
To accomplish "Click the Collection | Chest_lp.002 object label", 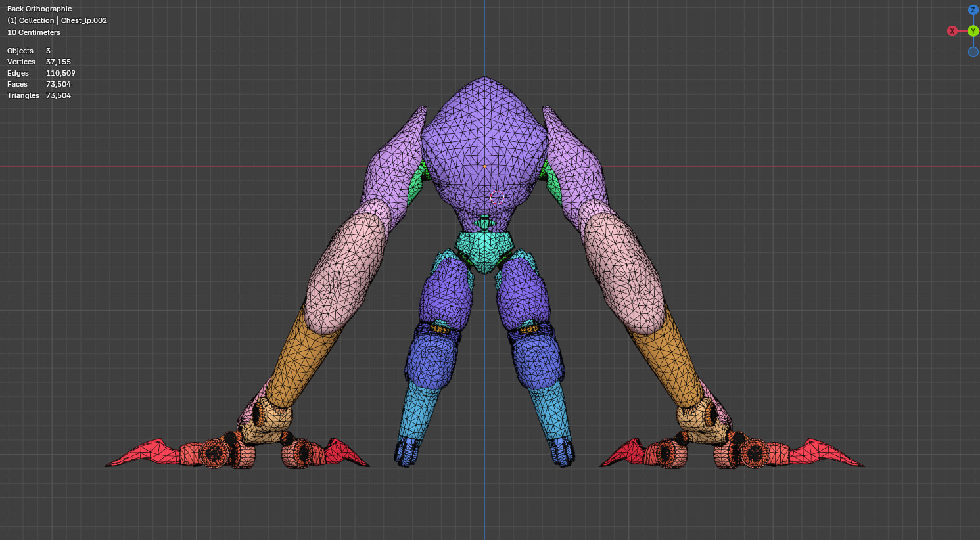I will pos(57,20).
